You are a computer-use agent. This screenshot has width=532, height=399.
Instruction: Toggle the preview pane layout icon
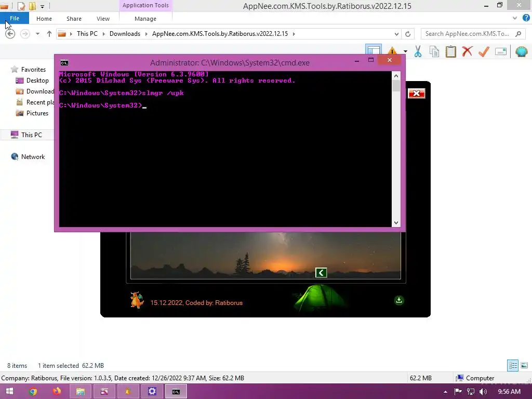coord(374,50)
